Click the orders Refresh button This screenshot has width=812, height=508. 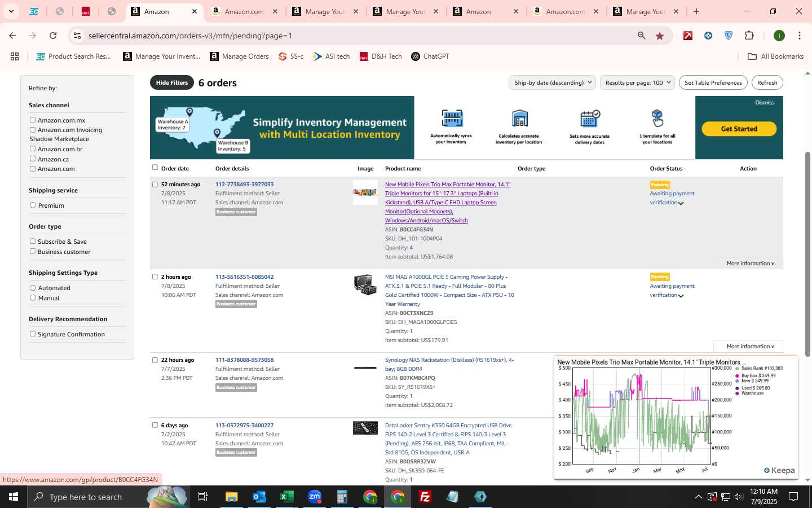[767, 82]
